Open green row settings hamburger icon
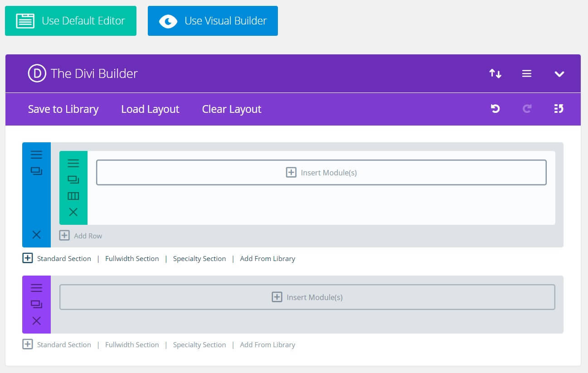Screen dimensions: 588x373 (73, 163)
